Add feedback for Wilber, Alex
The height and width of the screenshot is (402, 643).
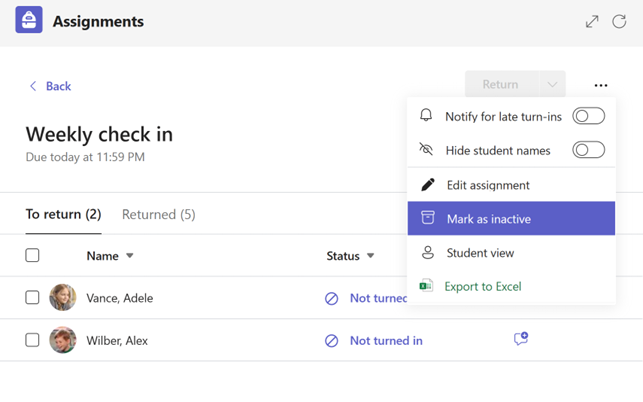click(x=521, y=339)
